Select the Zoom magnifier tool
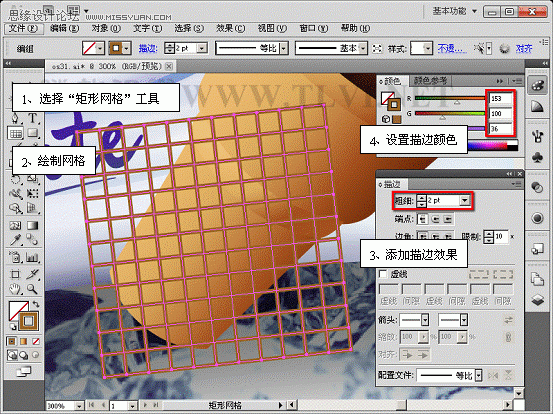Screen dimensions: 553x414 pos(32,289)
